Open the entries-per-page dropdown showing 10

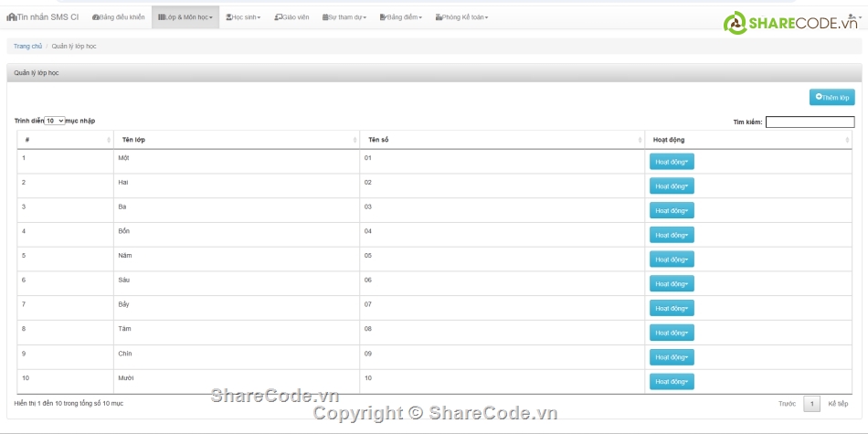(x=55, y=121)
